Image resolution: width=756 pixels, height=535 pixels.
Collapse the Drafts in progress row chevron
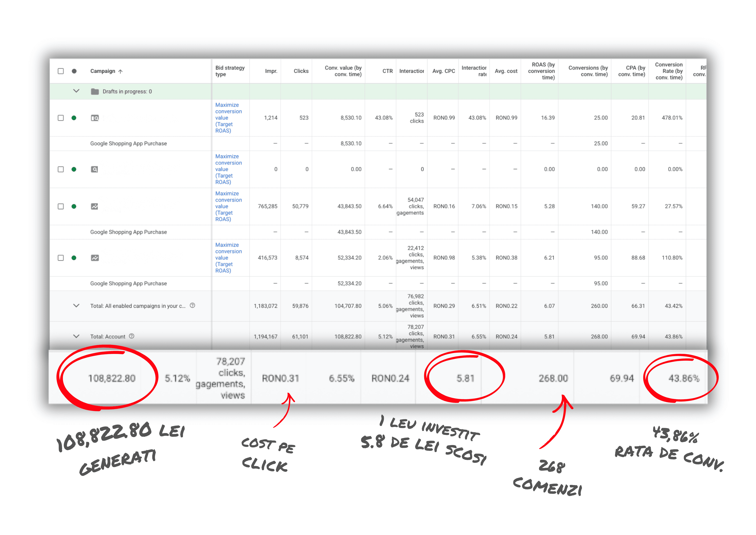click(x=76, y=91)
